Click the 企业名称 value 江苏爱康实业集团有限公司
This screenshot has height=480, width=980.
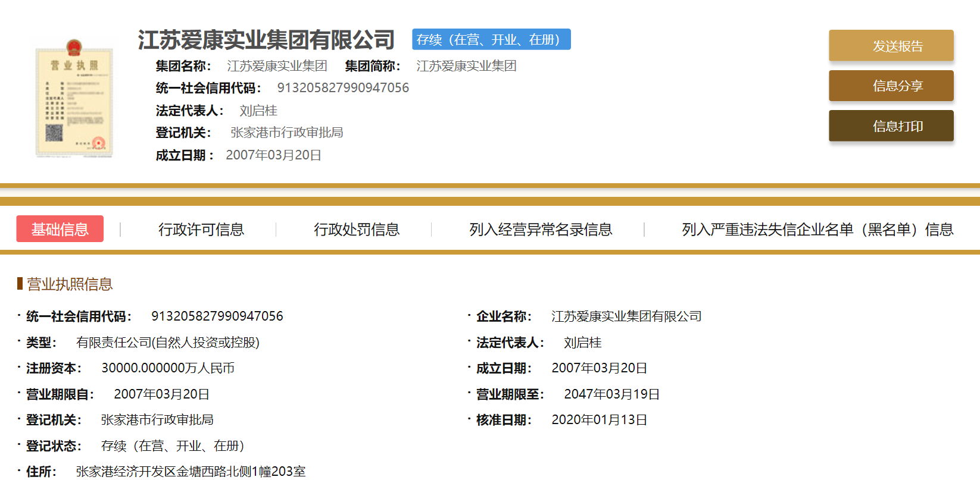626,316
